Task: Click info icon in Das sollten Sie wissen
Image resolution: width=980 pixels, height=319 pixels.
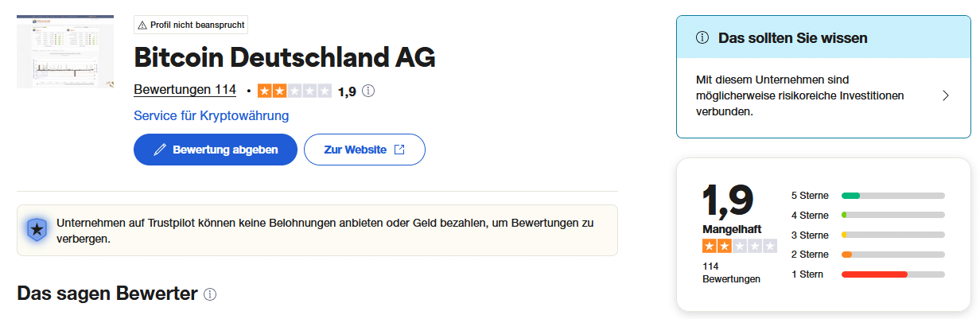Action: (702, 37)
